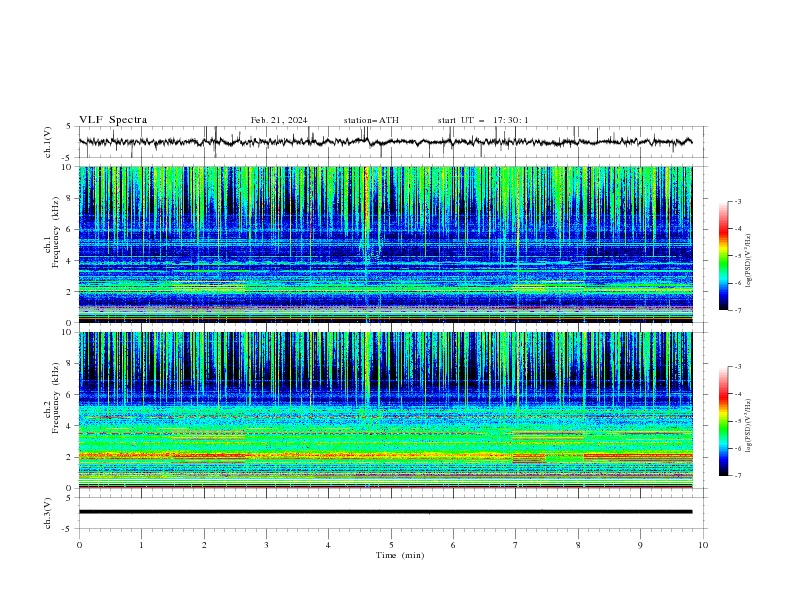Click the "Time (min)" axis label
Image resolution: width=792 pixels, height=612 pixels.
[400, 555]
